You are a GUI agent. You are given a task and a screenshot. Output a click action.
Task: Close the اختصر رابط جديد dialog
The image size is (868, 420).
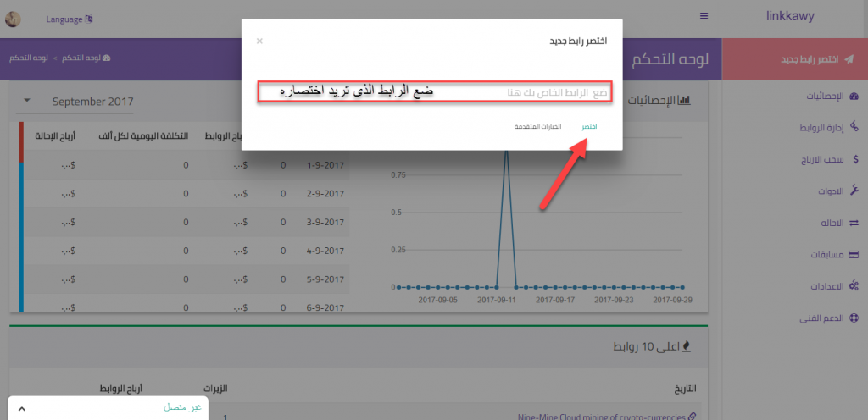click(259, 41)
